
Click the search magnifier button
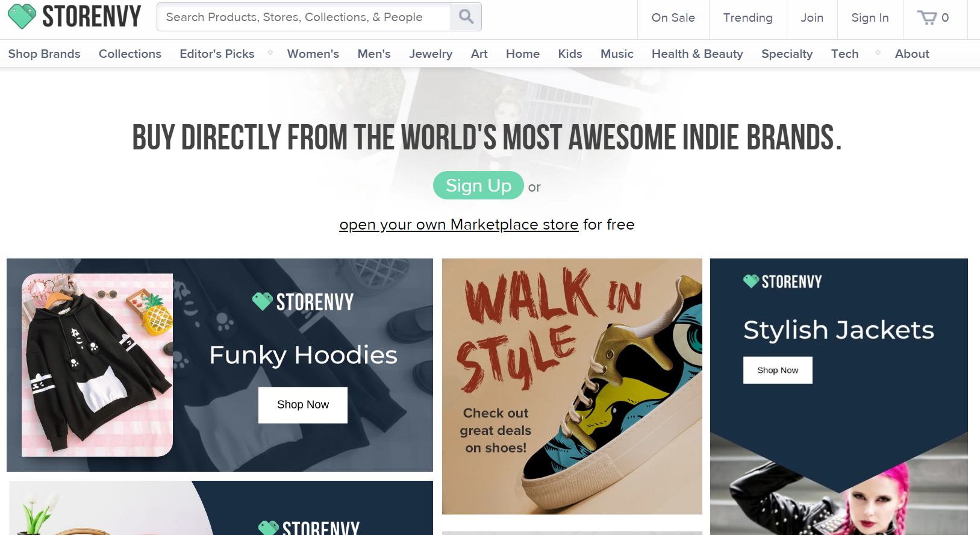pyautogui.click(x=466, y=17)
